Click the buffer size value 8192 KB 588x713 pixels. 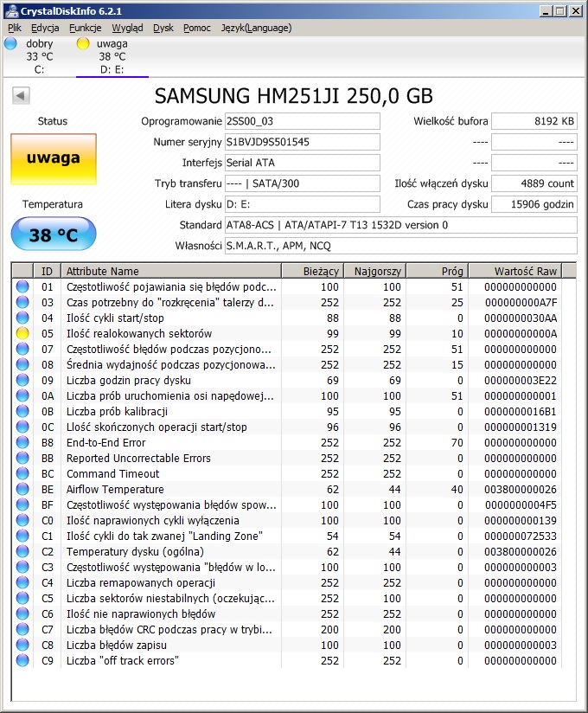(534, 121)
